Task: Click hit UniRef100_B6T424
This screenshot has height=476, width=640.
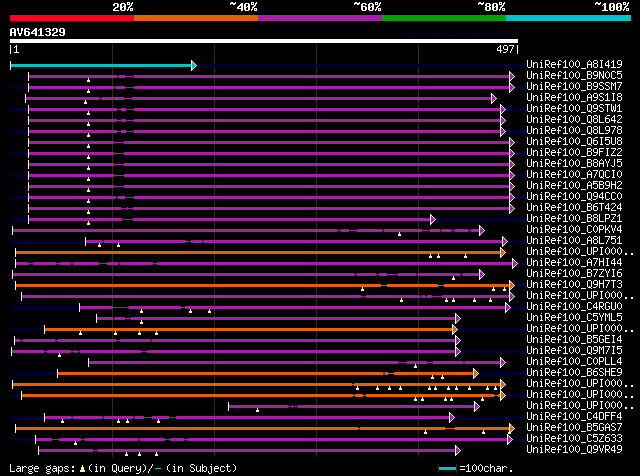Action: click(574, 207)
